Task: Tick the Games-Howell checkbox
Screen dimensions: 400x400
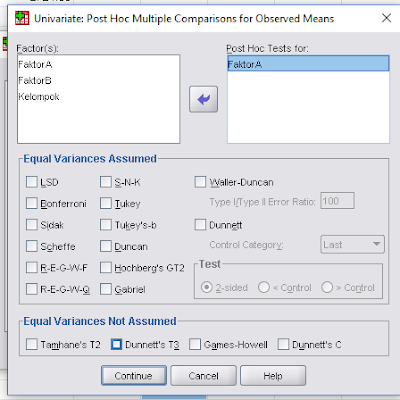Action: click(x=195, y=344)
